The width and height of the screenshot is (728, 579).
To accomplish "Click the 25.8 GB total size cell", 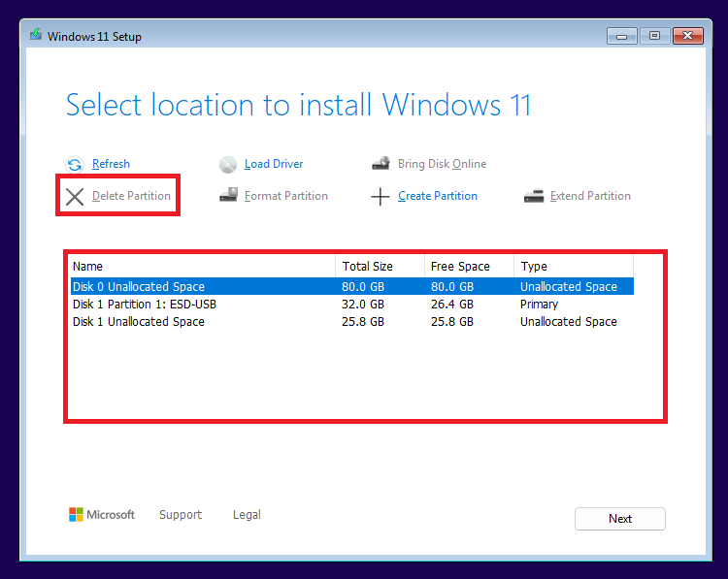I will point(363,322).
